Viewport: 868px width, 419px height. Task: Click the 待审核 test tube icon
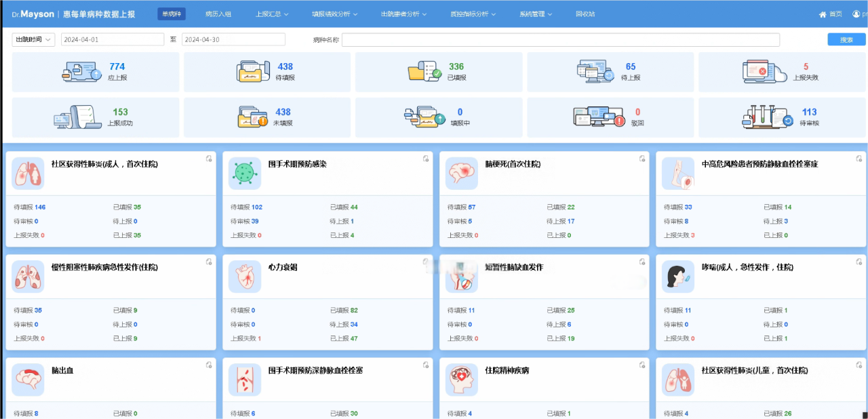(x=767, y=117)
